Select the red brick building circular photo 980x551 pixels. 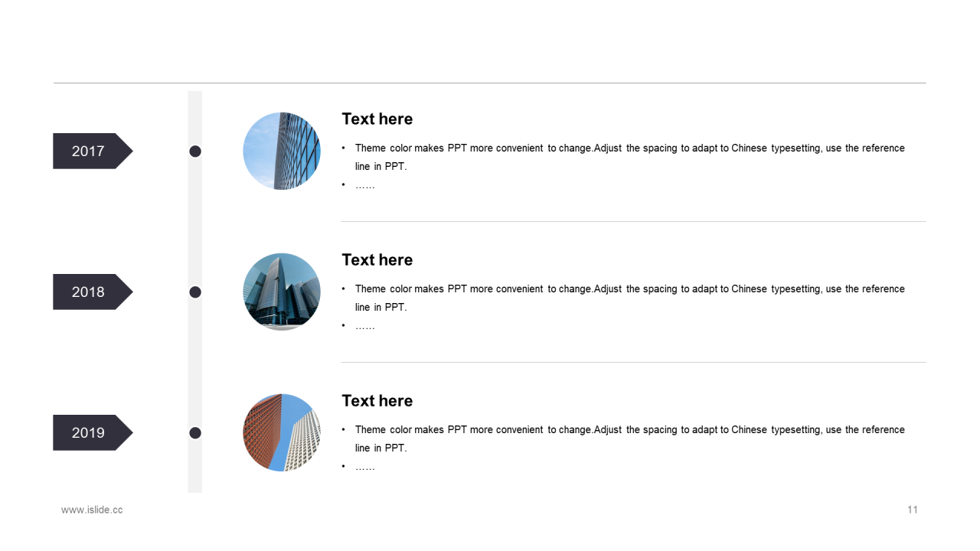tap(282, 432)
